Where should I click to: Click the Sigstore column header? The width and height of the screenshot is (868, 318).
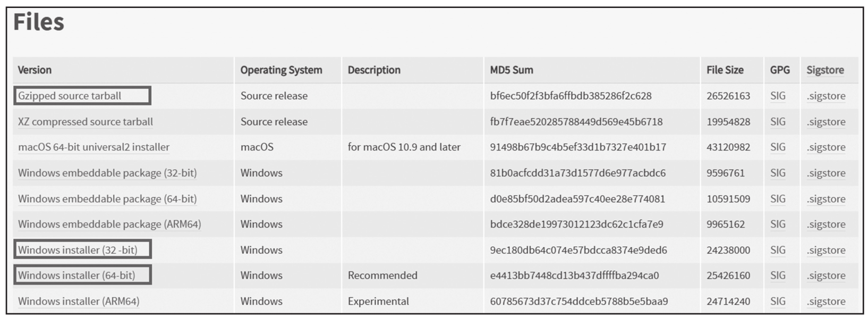click(x=825, y=70)
